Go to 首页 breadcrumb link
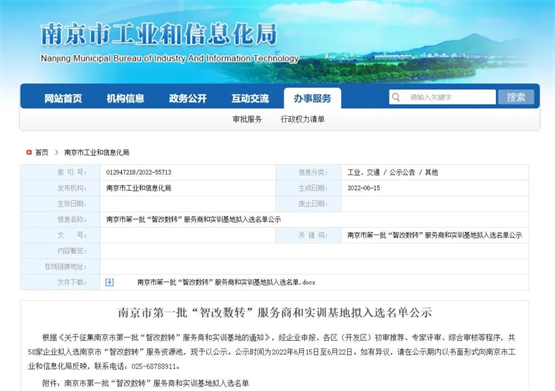The image size is (555, 391). (x=42, y=153)
